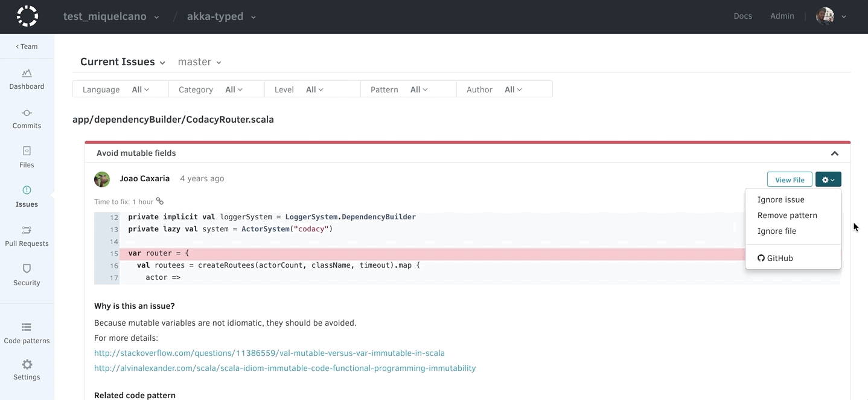Open Code patterns list icon
The image size is (868, 400).
pos(27,327)
